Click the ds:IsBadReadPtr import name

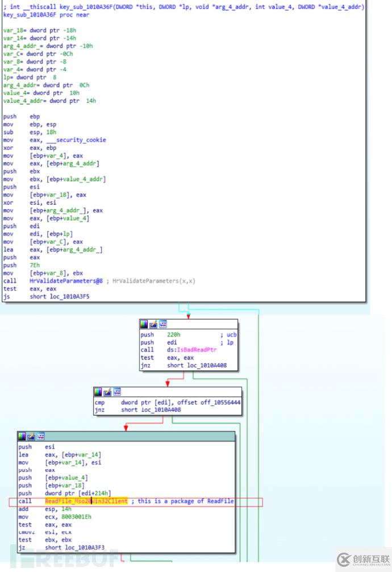[192, 350]
